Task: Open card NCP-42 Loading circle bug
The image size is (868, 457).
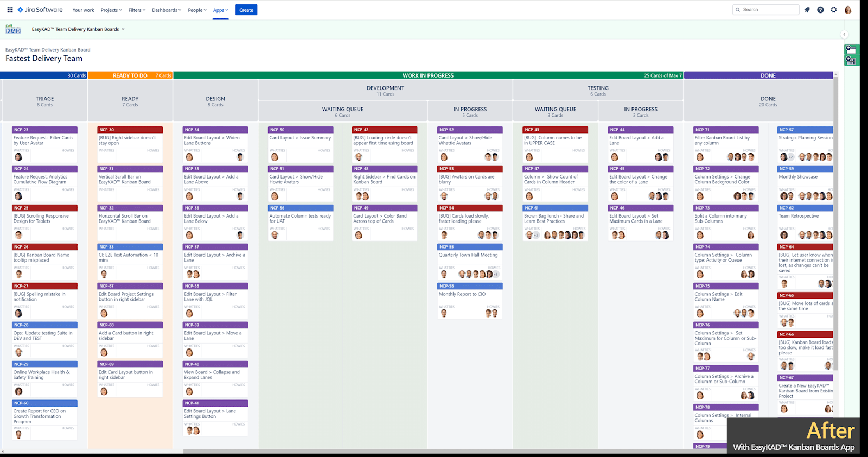Action: 385,144
